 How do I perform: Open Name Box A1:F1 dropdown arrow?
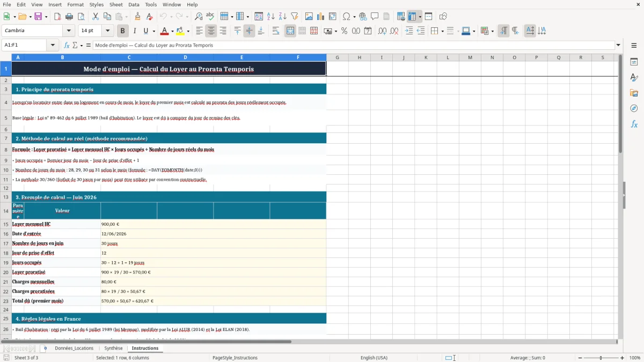point(53,45)
